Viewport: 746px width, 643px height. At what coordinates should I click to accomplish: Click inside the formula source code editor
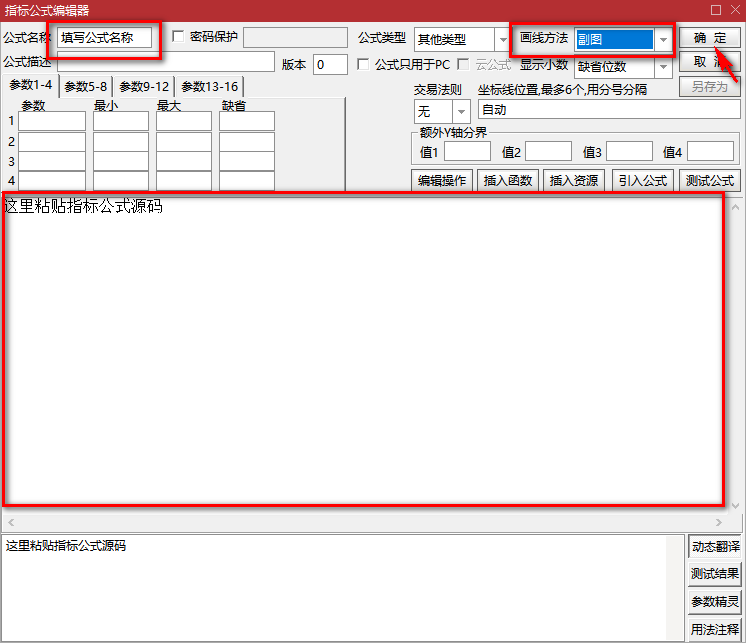point(364,350)
